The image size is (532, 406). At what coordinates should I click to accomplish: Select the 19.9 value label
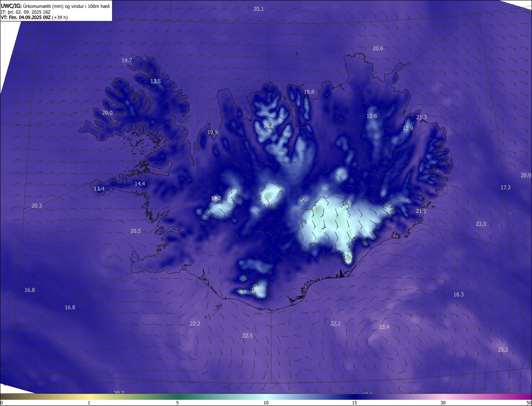pyautogui.click(x=212, y=132)
